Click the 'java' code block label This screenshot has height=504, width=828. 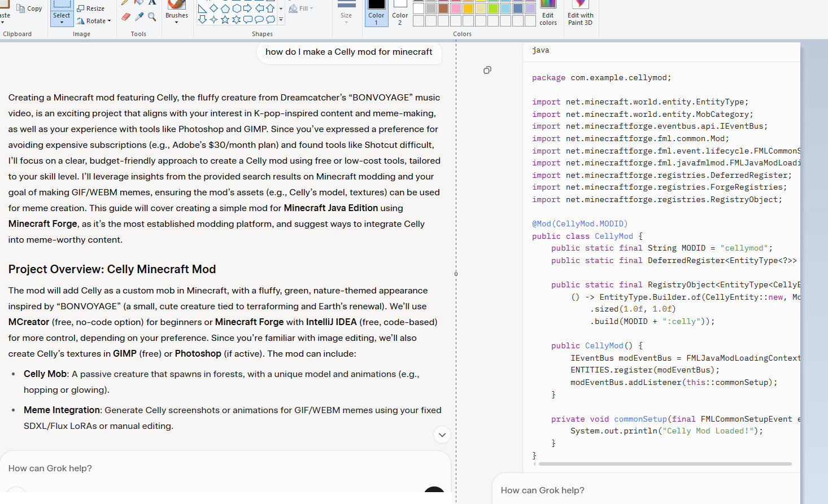click(x=541, y=50)
